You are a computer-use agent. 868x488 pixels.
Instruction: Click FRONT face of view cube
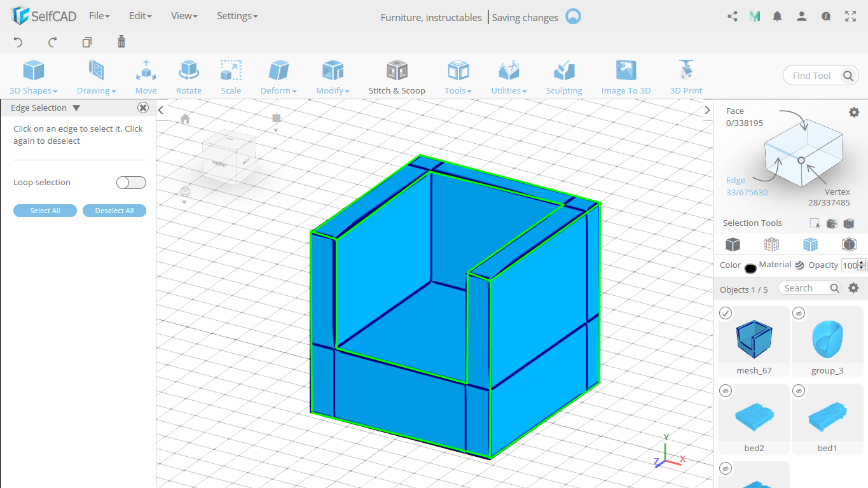(219, 165)
